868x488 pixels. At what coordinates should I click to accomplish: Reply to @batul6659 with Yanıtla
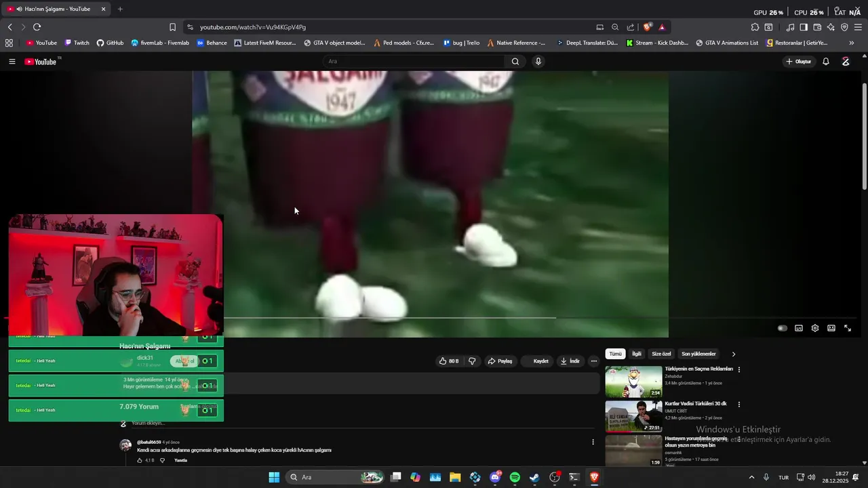(180, 460)
